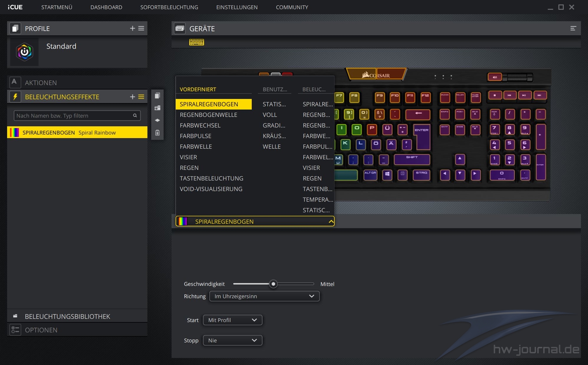Screen dimensions: 588x365
Task: Expand the Beleuchtungsbibliothek section
Action: (x=77, y=316)
